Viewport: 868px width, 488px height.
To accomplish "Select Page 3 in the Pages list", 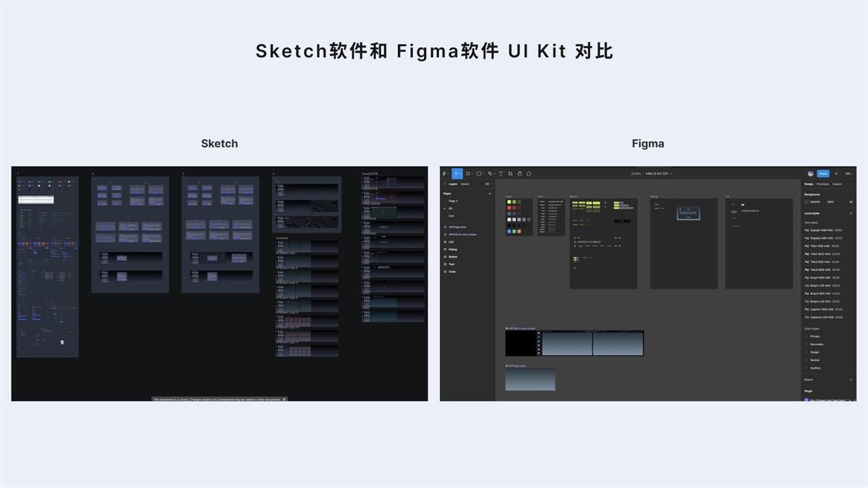I will 453,201.
